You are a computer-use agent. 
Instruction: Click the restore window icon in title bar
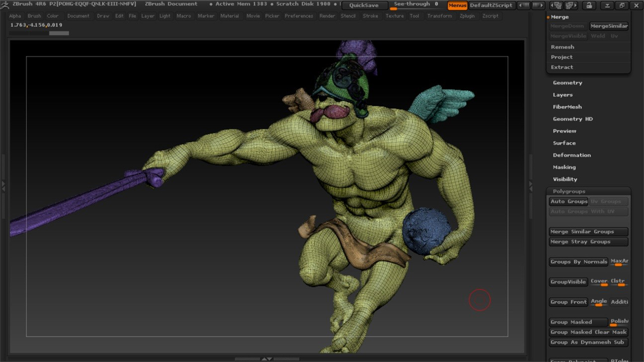point(622,6)
